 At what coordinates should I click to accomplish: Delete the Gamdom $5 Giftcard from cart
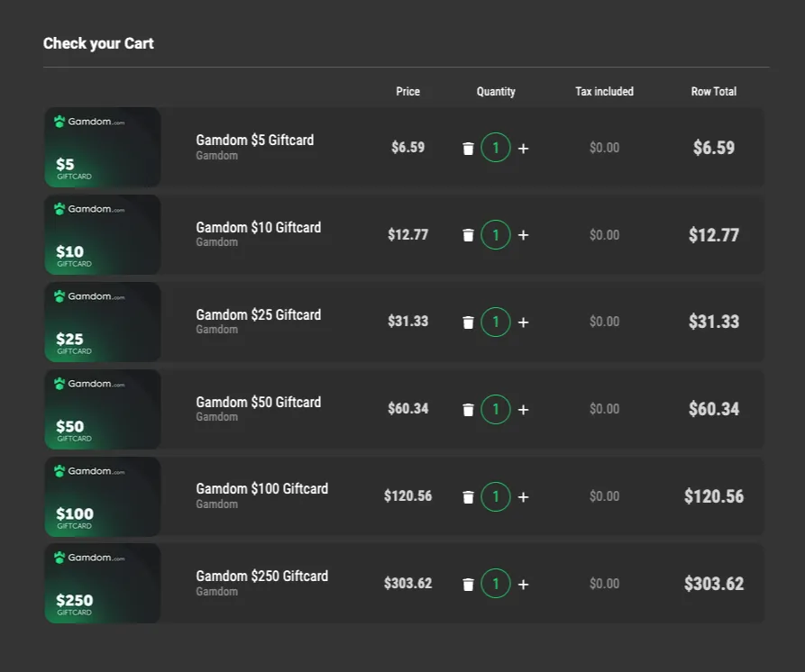pyautogui.click(x=468, y=147)
